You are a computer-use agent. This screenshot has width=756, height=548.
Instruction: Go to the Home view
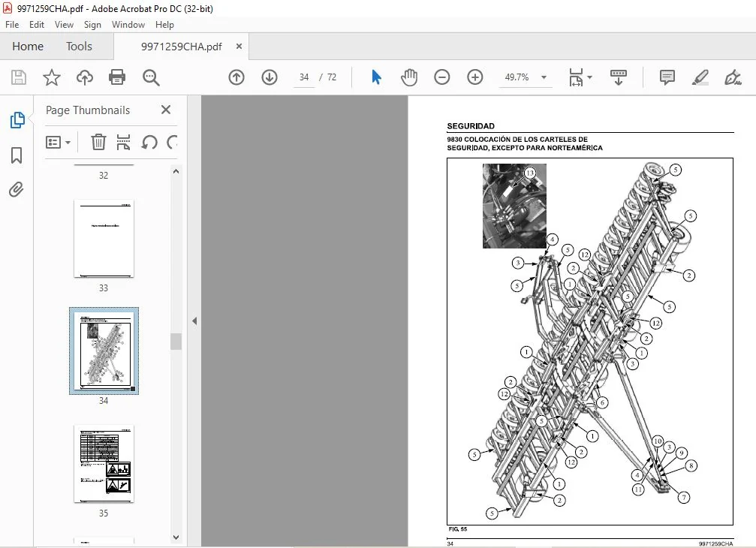(x=28, y=47)
